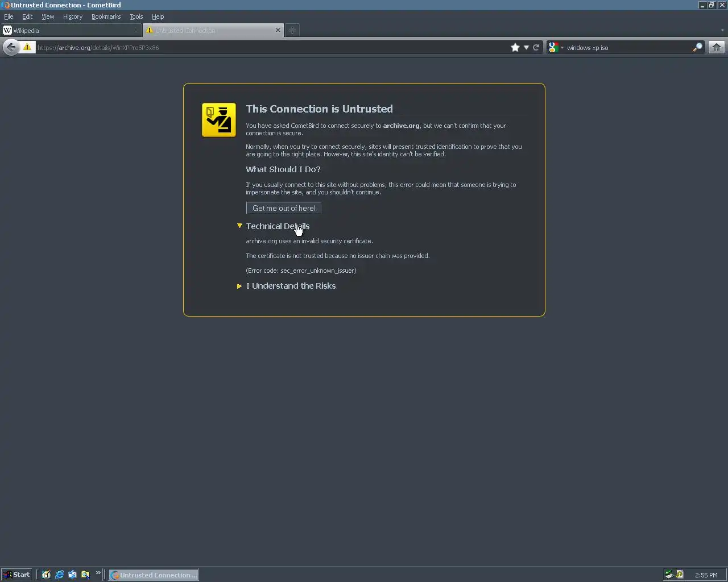Screen dimensions: 728x582
Task: Click the key document tray icon
Action: (679, 575)
